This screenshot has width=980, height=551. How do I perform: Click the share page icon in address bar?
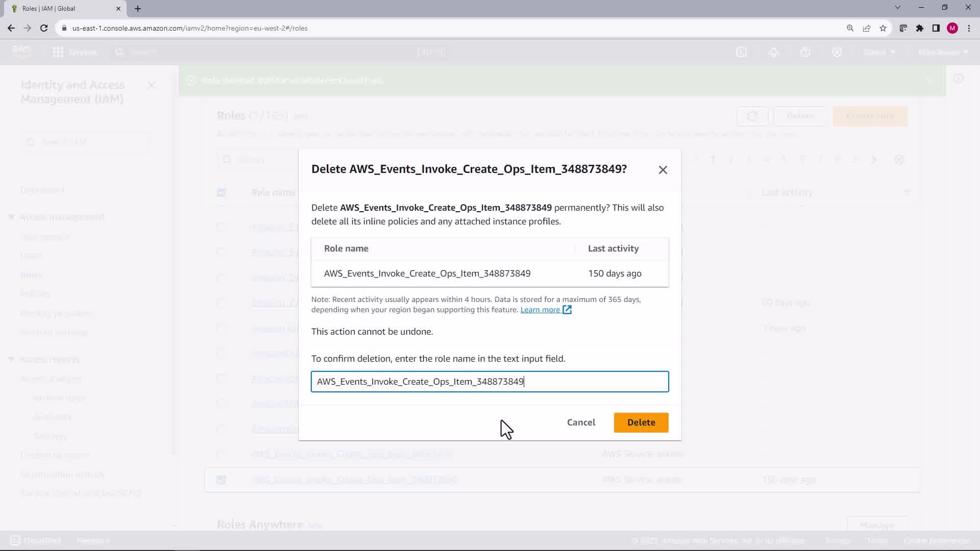pos(867,28)
